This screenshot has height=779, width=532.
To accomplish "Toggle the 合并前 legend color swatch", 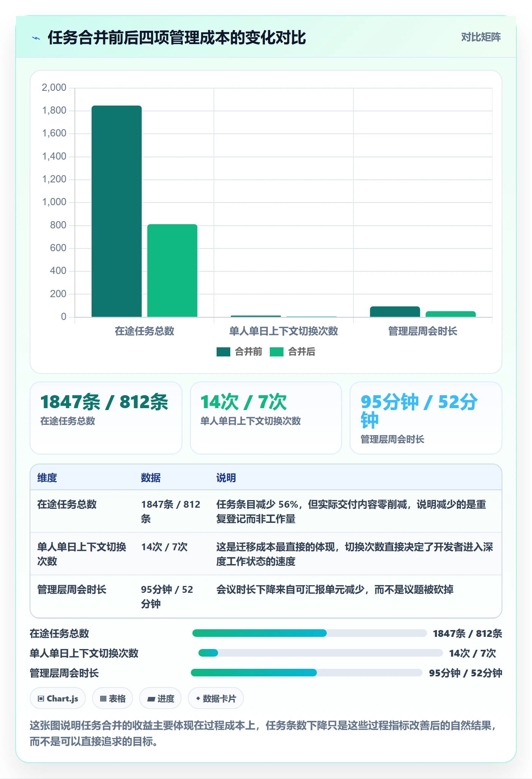I will [x=223, y=352].
